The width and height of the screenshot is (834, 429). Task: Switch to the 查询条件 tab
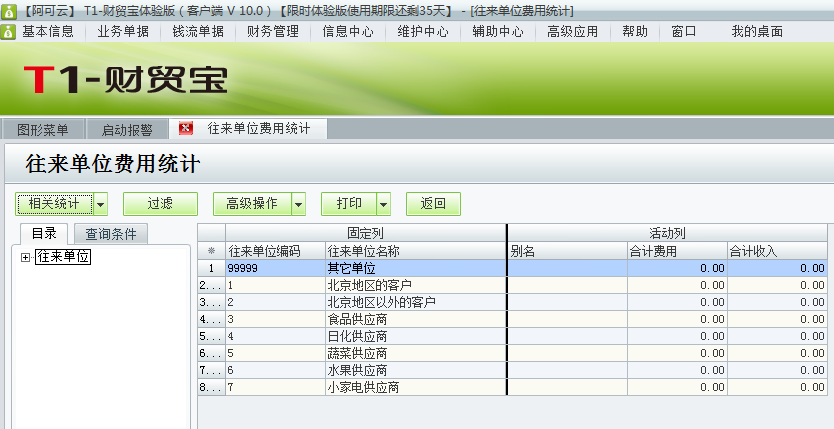(111, 234)
